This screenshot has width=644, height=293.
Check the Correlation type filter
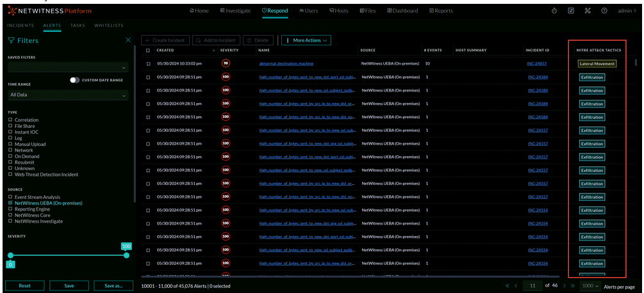coord(10,120)
